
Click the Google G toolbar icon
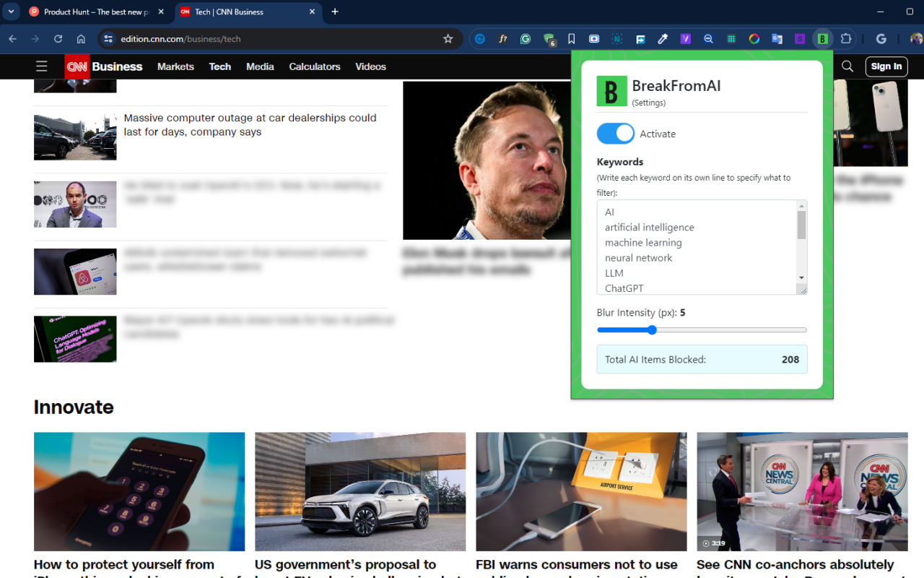pyautogui.click(x=881, y=39)
